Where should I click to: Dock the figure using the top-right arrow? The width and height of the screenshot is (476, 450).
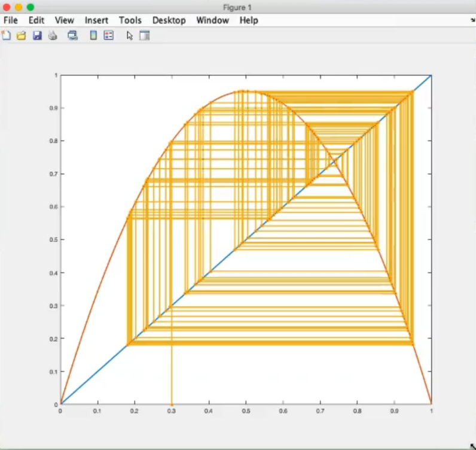click(472, 20)
